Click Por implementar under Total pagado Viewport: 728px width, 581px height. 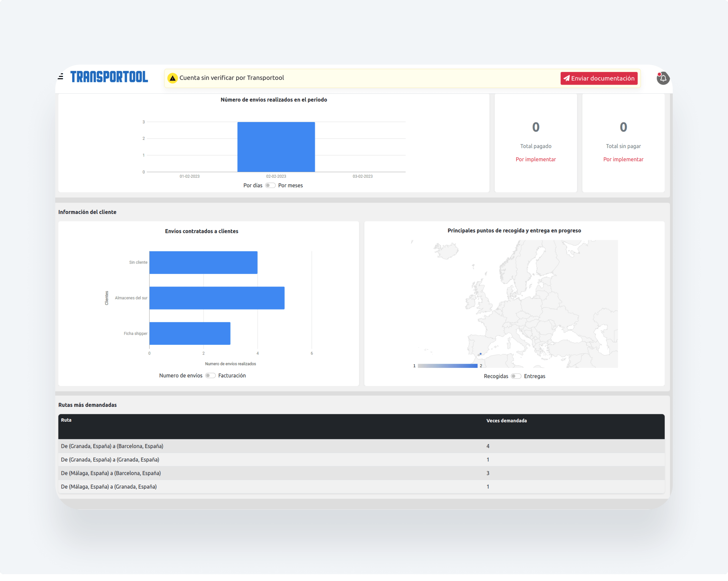click(x=536, y=159)
